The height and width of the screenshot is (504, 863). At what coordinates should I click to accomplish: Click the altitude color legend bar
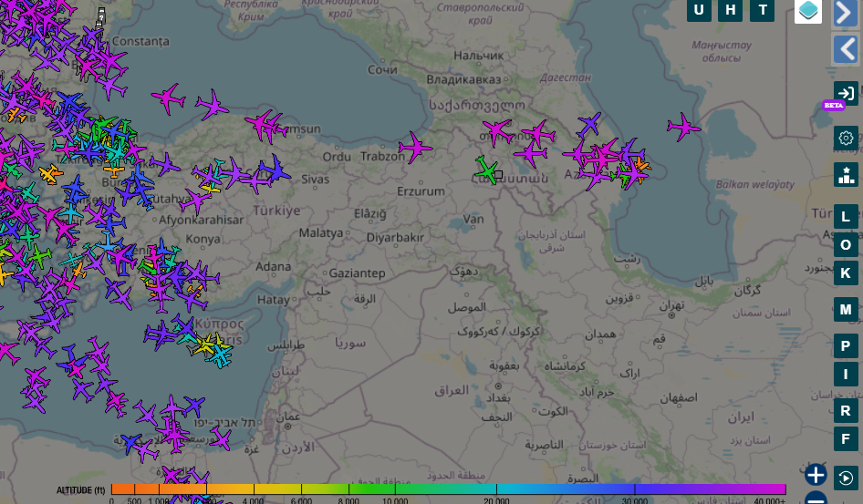[448, 490]
